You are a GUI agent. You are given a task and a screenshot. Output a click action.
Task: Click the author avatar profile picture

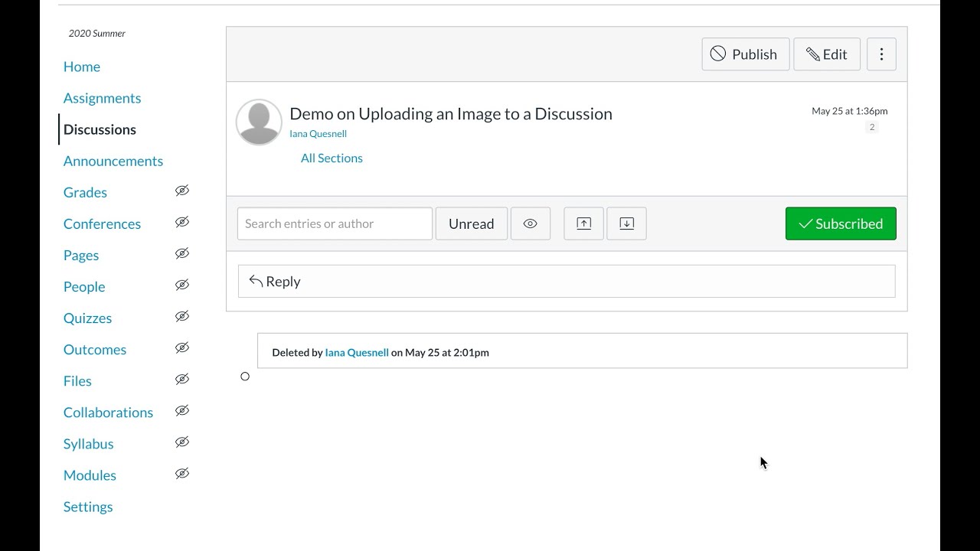tap(259, 122)
